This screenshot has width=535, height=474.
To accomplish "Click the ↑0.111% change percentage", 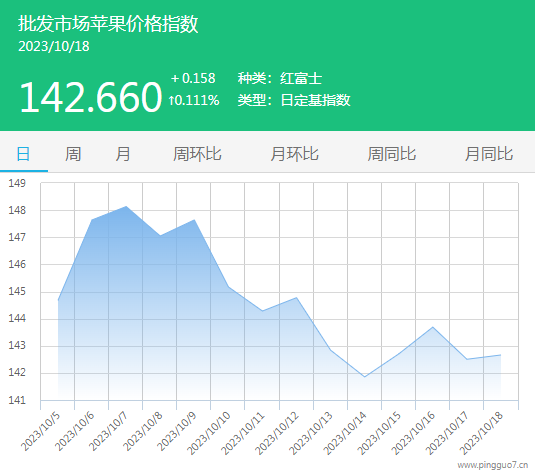I will (194, 100).
